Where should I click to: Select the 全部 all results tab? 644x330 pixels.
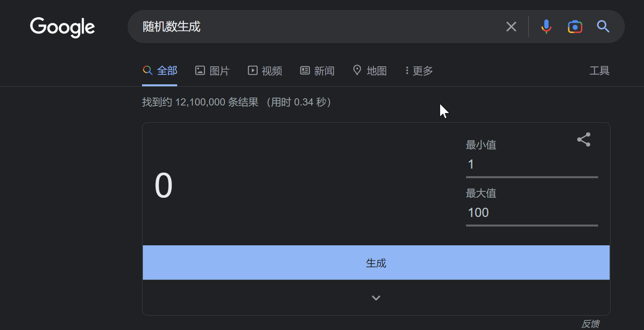pyautogui.click(x=160, y=71)
